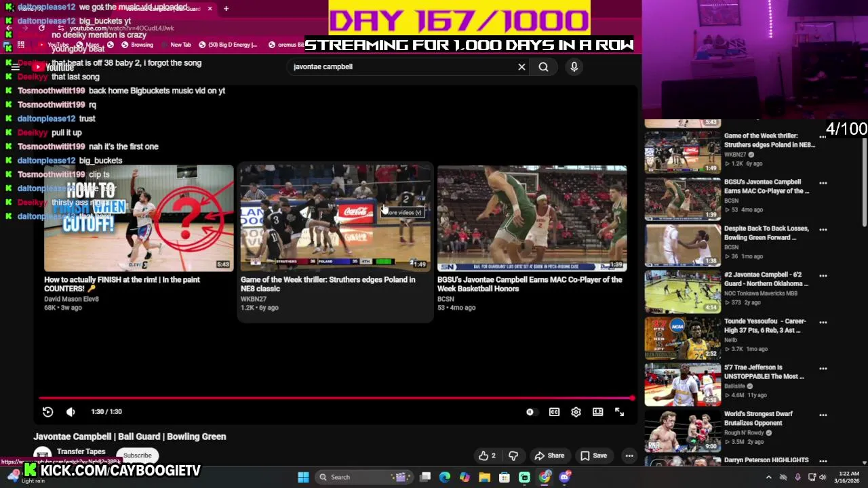Screen dimensions: 868x488
Task: Clear the search box with the X
Action: coord(521,66)
